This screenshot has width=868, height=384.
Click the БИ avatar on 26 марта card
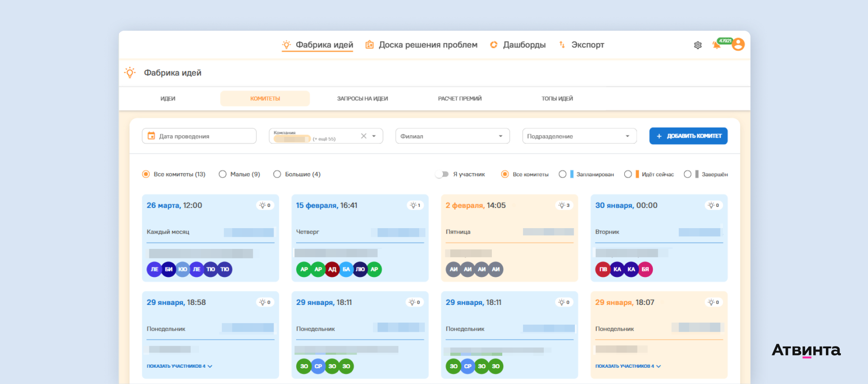[x=169, y=269]
